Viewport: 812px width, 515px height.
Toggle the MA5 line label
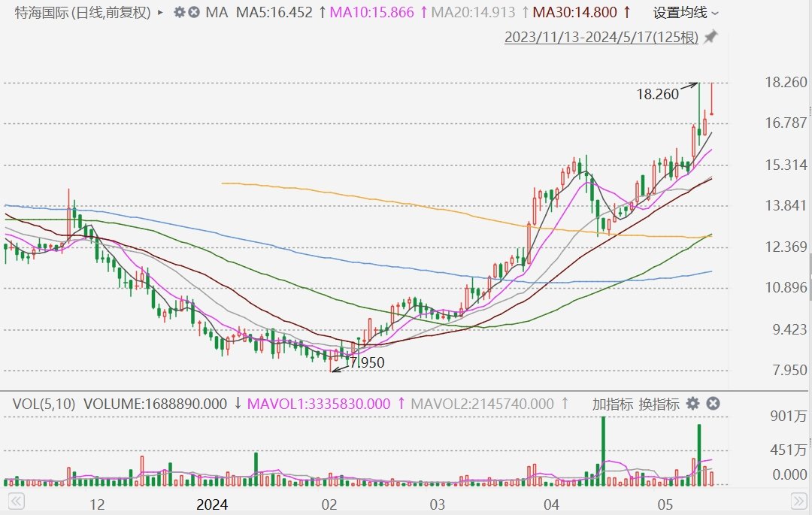click(x=274, y=13)
